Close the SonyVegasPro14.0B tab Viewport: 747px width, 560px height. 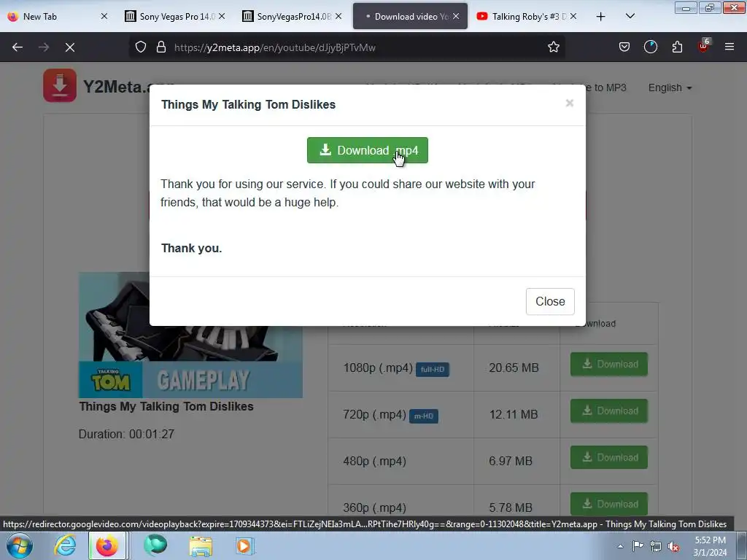click(338, 16)
